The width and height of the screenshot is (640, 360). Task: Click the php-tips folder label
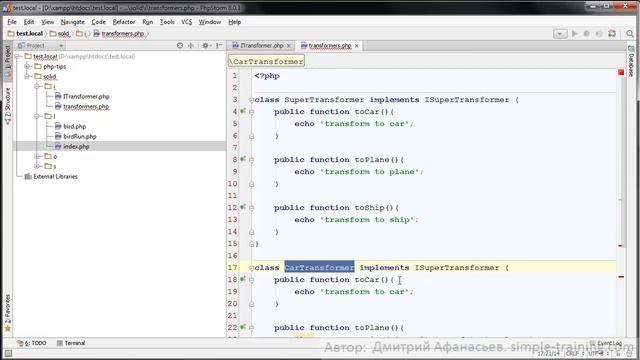coord(54,66)
